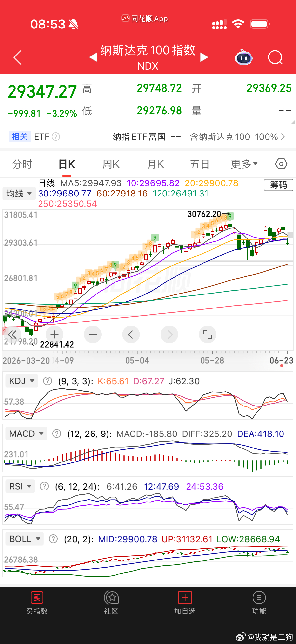Image resolution: width=296 pixels, height=644 pixels.
Task: Tap the 买指数 buy index icon
Action: pos(37,598)
